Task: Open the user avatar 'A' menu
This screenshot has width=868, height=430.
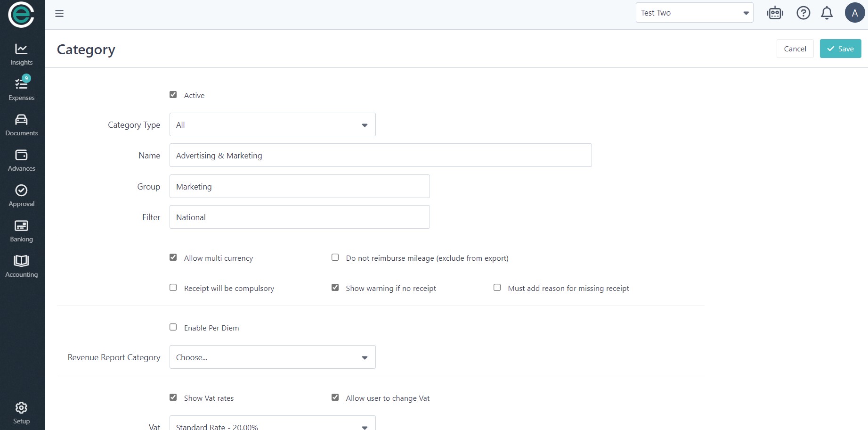Action: point(855,13)
